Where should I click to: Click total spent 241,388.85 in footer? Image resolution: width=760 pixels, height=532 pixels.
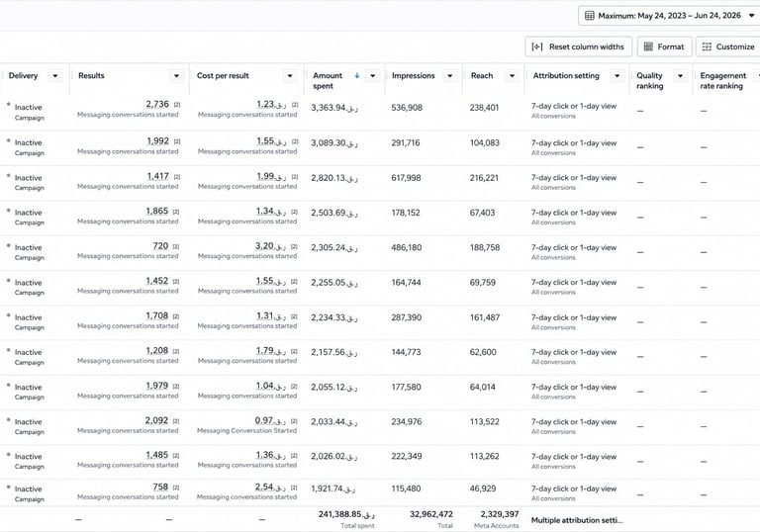tap(346, 514)
